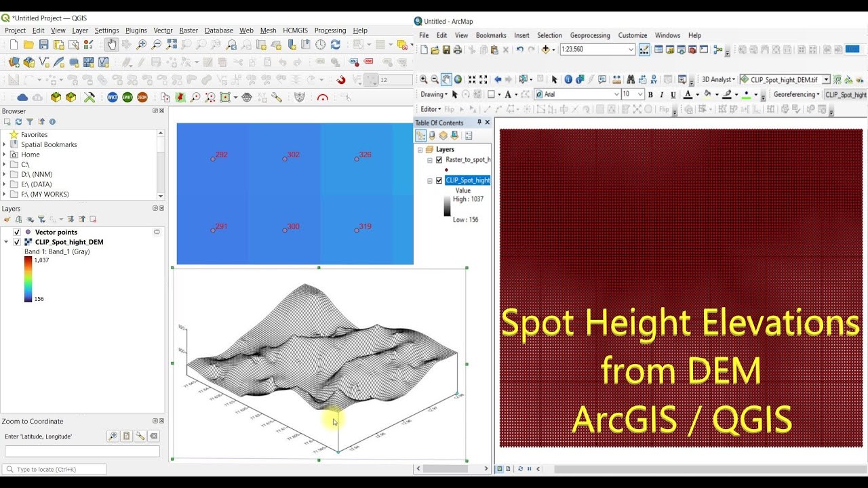Open a project with QGIS folder icon
The width and height of the screenshot is (868, 488).
coord(28,45)
